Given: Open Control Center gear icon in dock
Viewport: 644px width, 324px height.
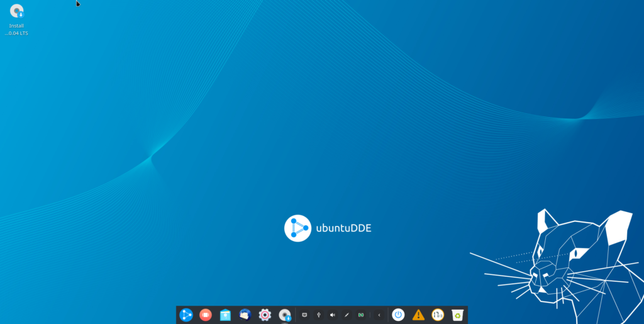Looking at the screenshot, I should [x=265, y=315].
